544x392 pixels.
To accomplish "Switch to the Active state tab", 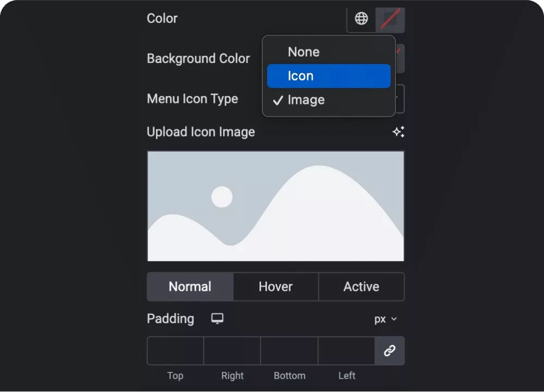I will click(361, 287).
